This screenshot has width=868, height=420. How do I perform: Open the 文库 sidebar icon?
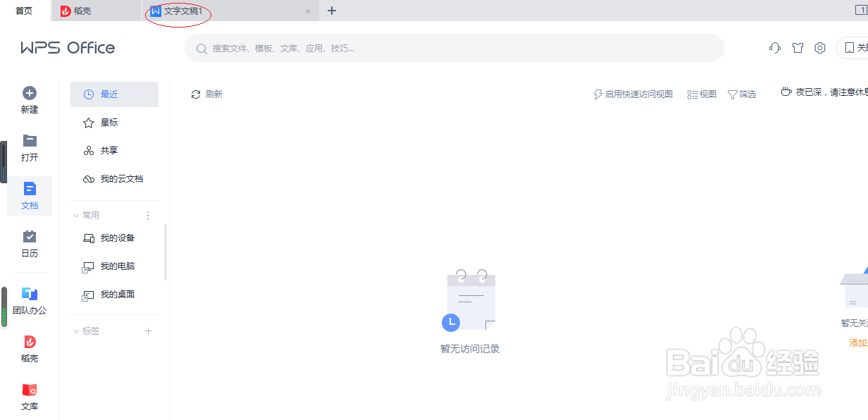pos(29,396)
